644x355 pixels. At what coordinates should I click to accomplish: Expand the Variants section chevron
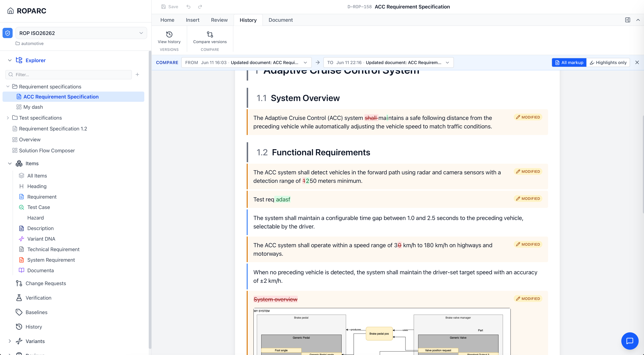(10, 341)
